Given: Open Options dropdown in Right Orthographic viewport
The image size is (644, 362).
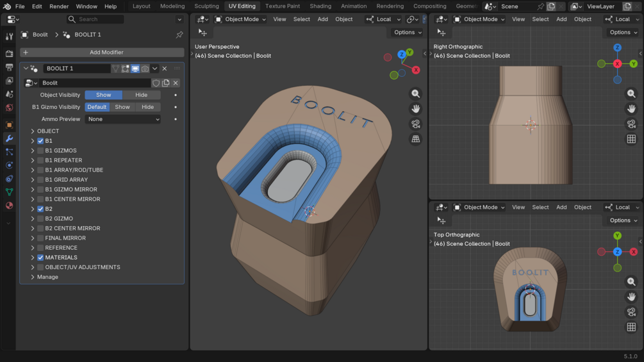Looking at the screenshot, I should tap(623, 33).
